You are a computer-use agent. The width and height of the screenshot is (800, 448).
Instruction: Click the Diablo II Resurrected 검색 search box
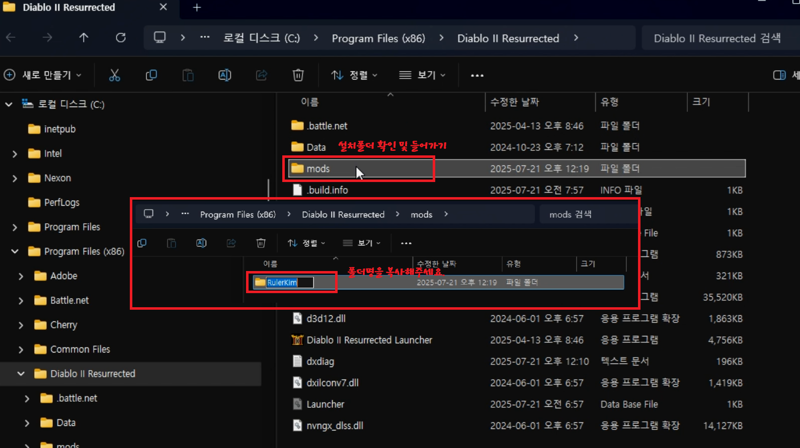point(720,38)
